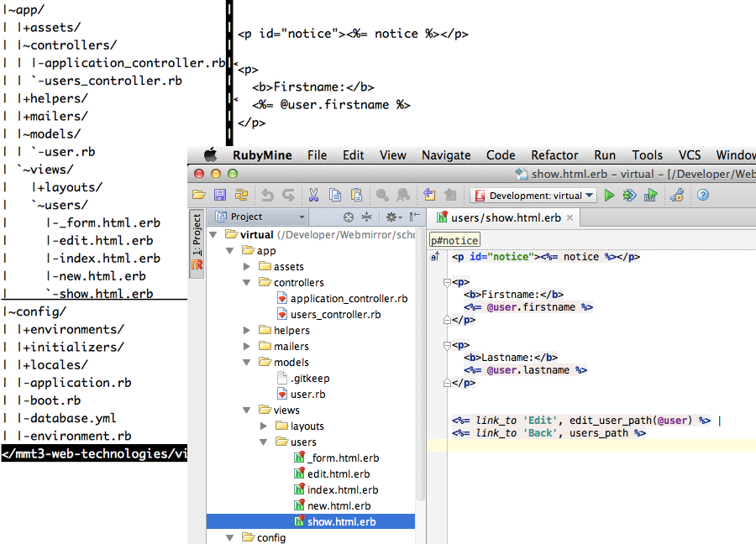
Task: Run the app with green play icon
Action: (x=610, y=195)
